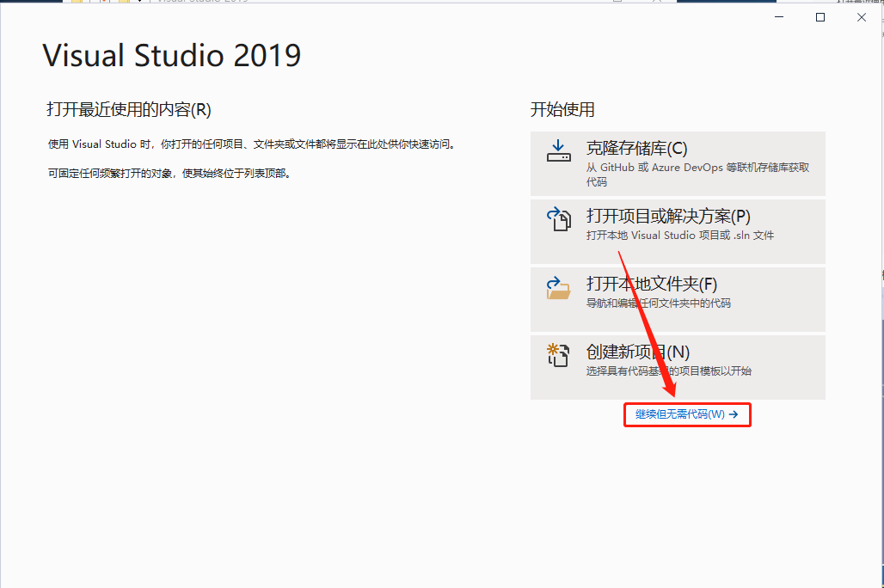Viewport: 884px width, 588px height.
Task: Start 创建新项目(N)
Action: coord(678,368)
